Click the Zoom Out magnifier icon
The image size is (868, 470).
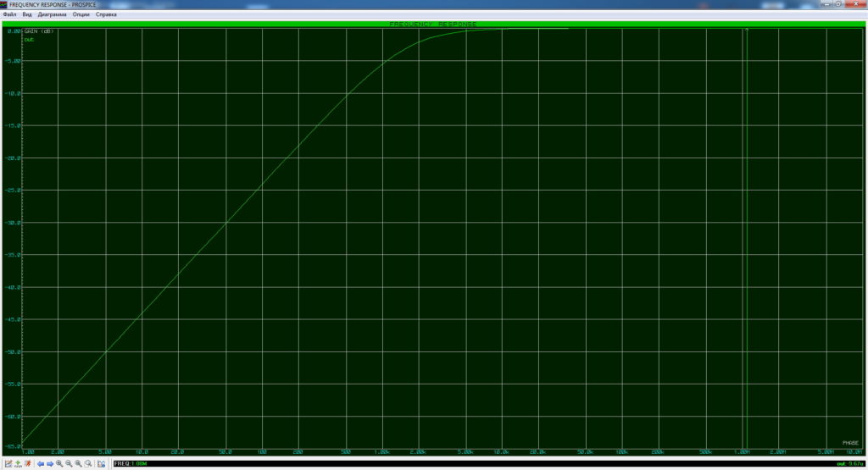[69, 464]
